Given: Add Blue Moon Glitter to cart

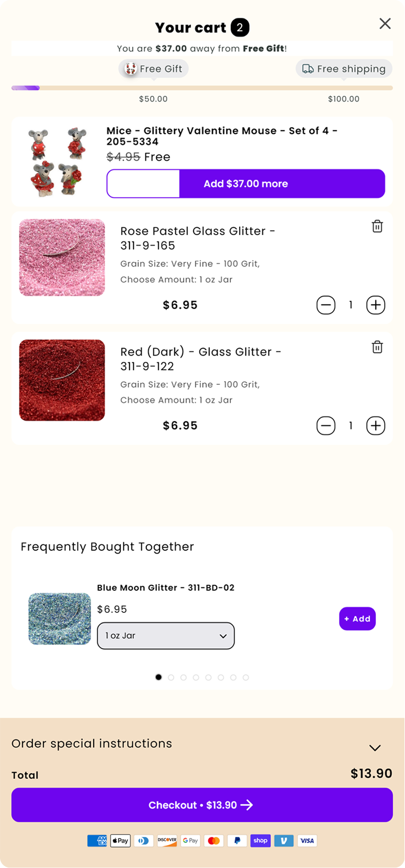Looking at the screenshot, I should click(357, 619).
